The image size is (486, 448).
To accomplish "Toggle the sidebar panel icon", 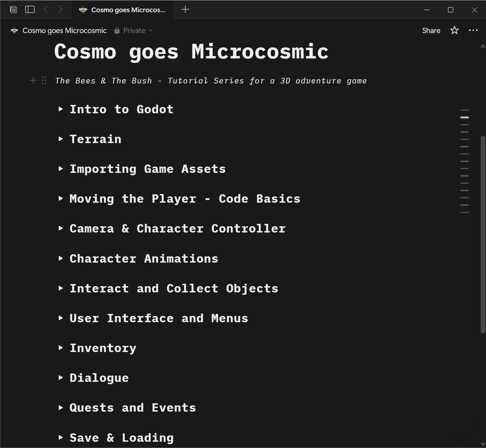I will [x=30, y=10].
